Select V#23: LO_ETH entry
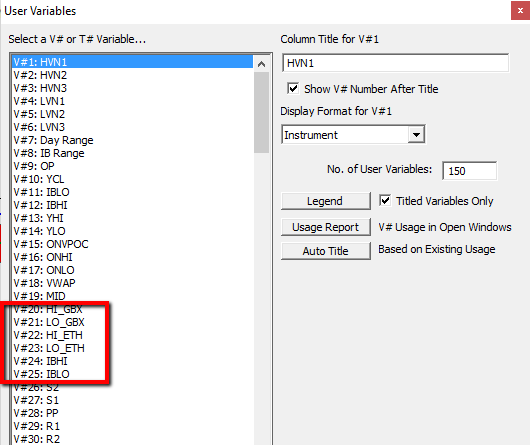This screenshot has width=530, height=445. tap(132, 348)
